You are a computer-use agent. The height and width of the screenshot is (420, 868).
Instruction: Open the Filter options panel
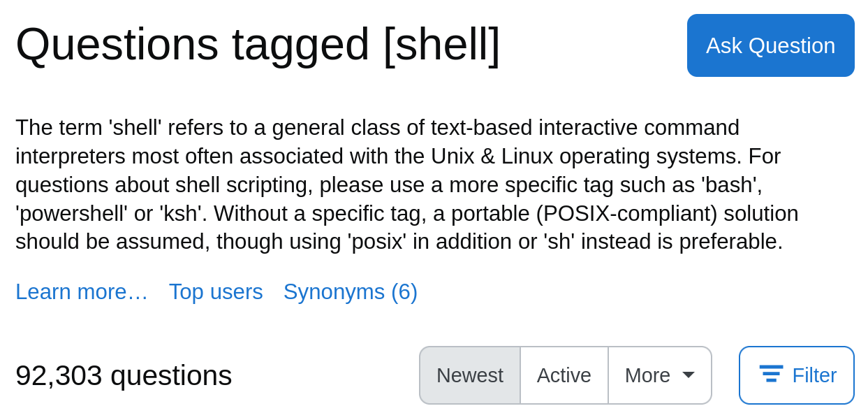(x=797, y=375)
